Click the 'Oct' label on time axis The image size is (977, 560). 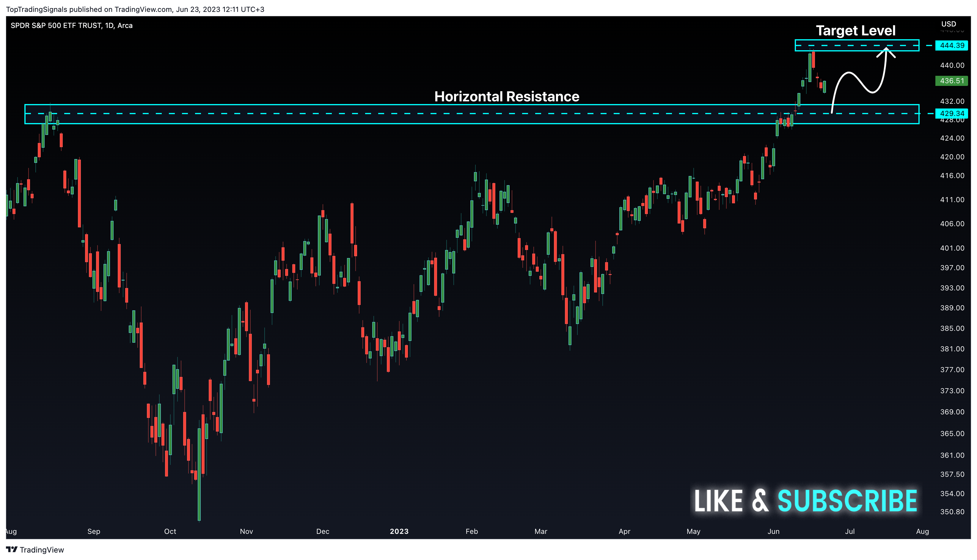coord(170,531)
